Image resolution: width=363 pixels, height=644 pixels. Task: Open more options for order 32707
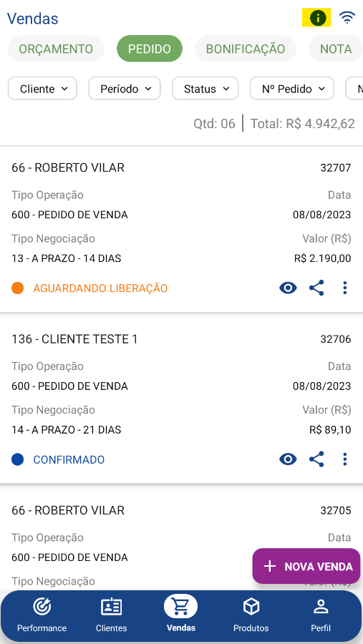click(345, 288)
